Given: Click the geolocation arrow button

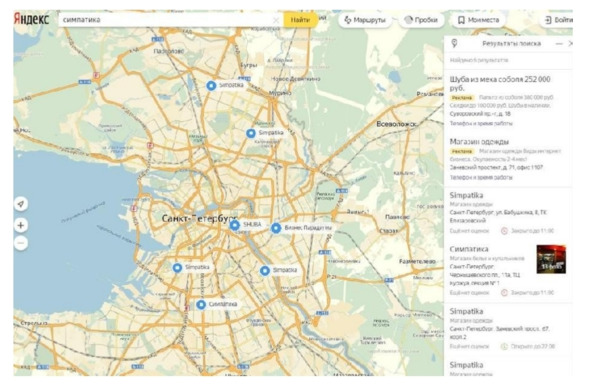Looking at the screenshot, I should [21, 204].
